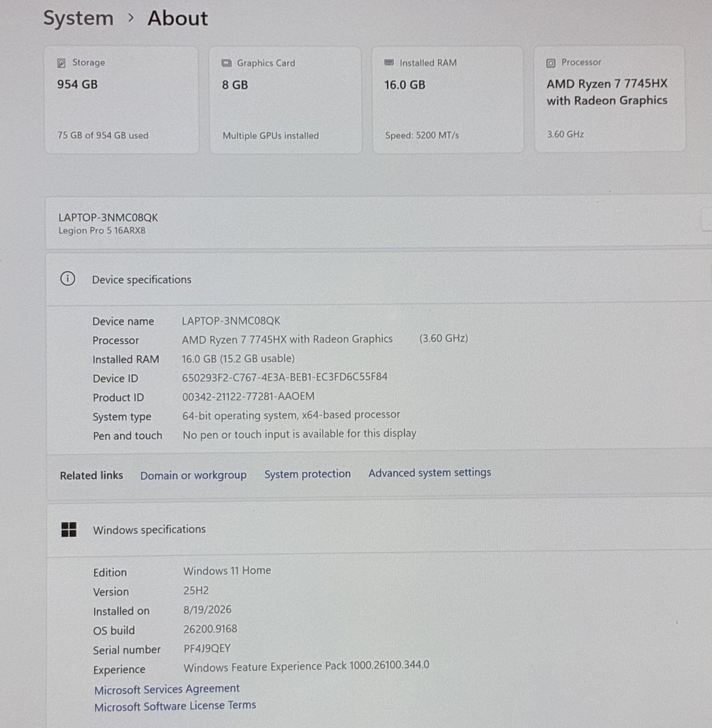
Task: Open Microsoft Services Agreement link
Action: tap(167, 689)
